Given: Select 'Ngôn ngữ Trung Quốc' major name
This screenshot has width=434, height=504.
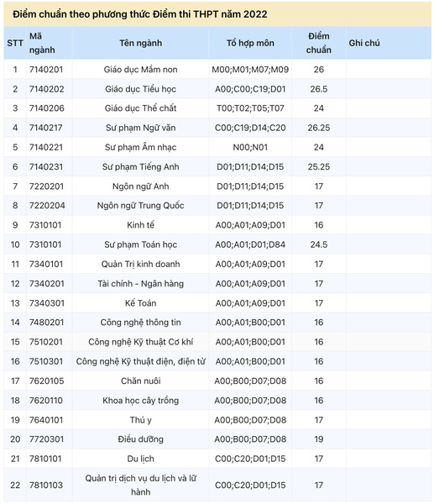Looking at the screenshot, I should pyautogui.click(x=141, y=206).
